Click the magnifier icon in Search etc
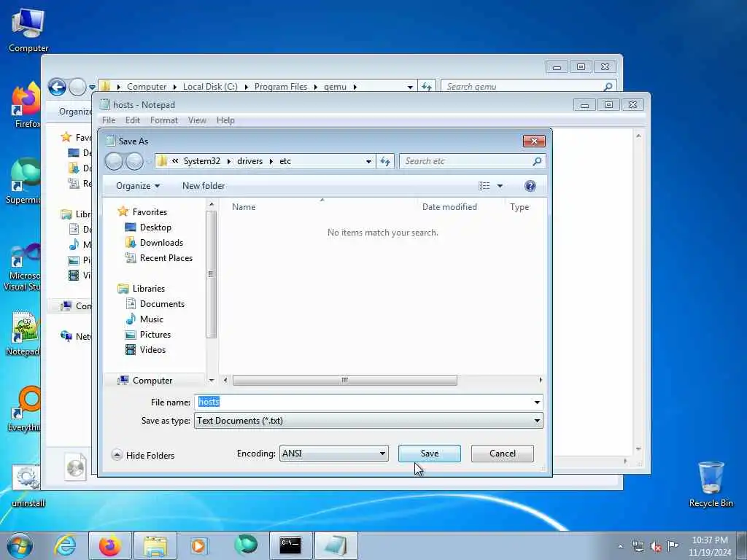Viewport: 747px width, 560px height. 537,161
